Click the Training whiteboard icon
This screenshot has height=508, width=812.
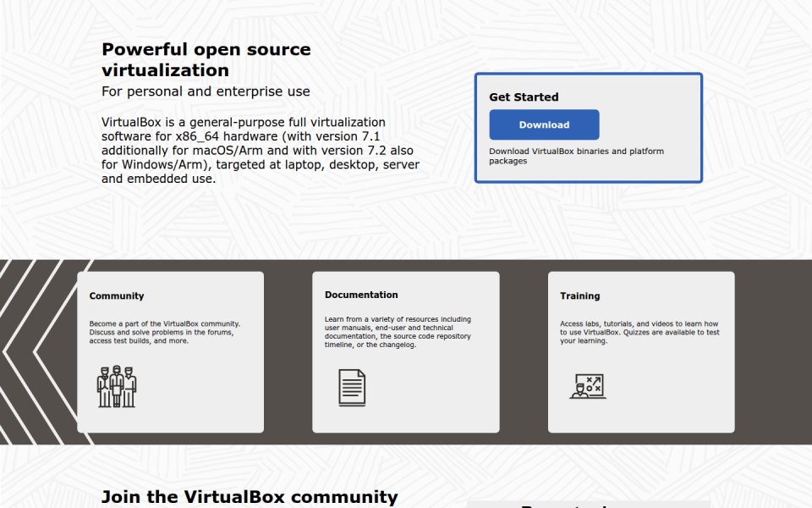pos(588,386)
